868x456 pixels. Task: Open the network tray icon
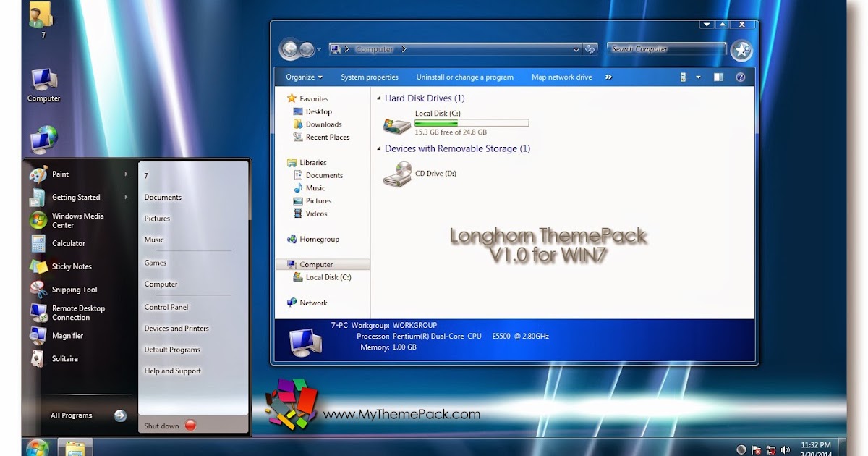click(x=771, y=449)
